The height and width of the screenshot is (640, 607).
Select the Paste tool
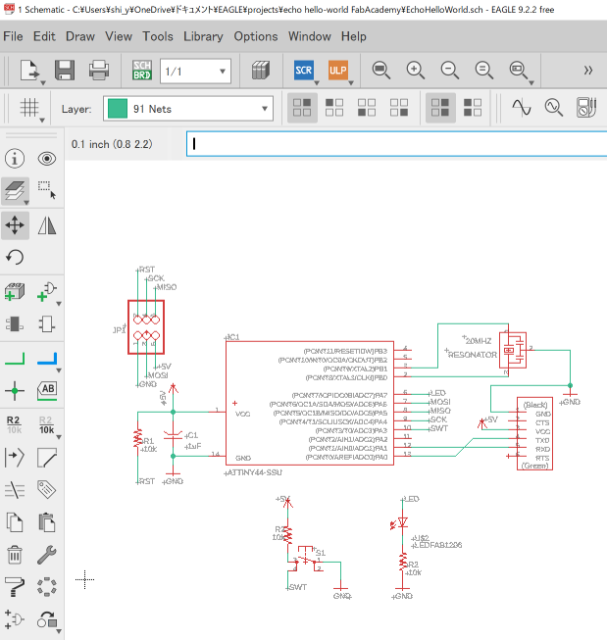tap(47, 522)
